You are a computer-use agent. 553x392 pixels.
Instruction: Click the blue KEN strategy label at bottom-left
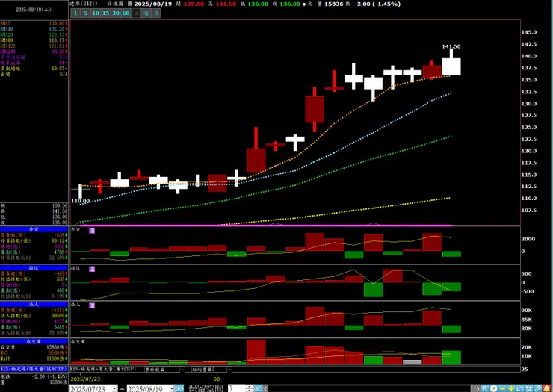click(x=34, y=369)
